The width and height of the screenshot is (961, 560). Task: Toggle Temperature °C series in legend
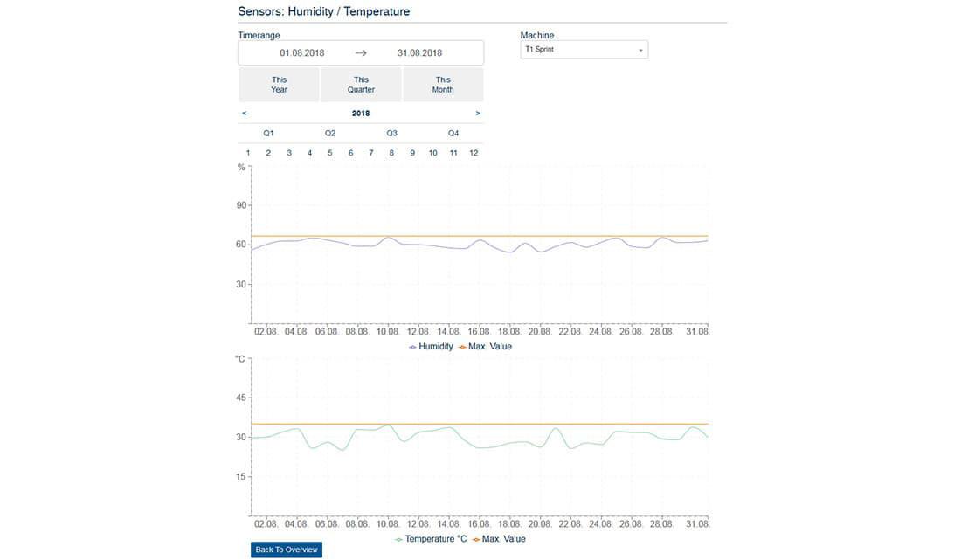coord(432,539)
